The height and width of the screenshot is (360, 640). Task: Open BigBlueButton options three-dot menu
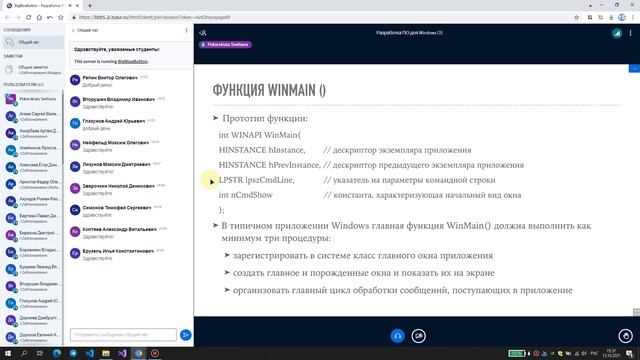(631, 33)
